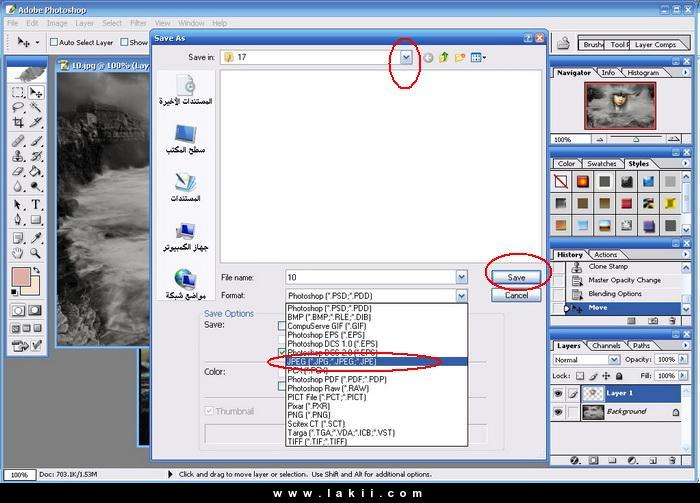The image size is (700, 503).
Task: Select the Move tool in toolbox
Action: tap(36, 92)
